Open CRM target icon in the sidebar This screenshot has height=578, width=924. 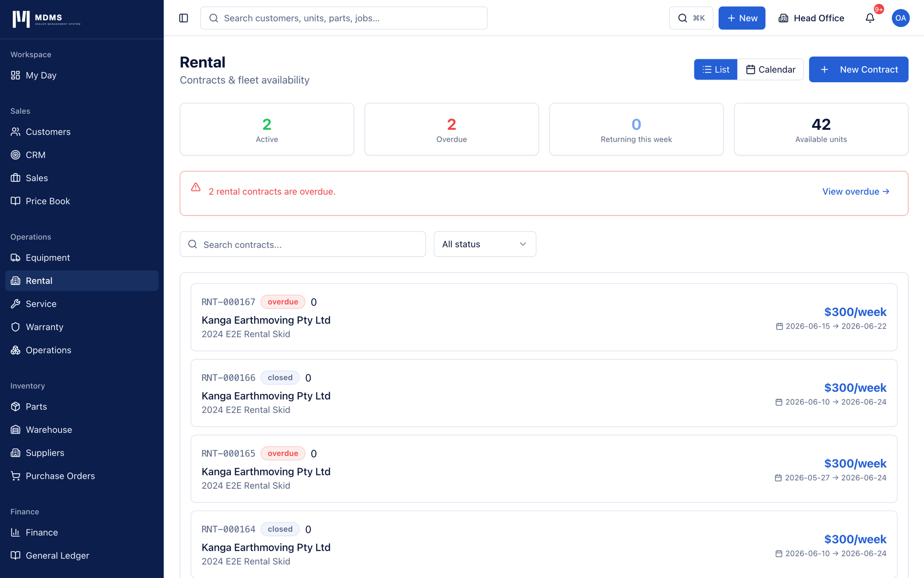(16, 155)
